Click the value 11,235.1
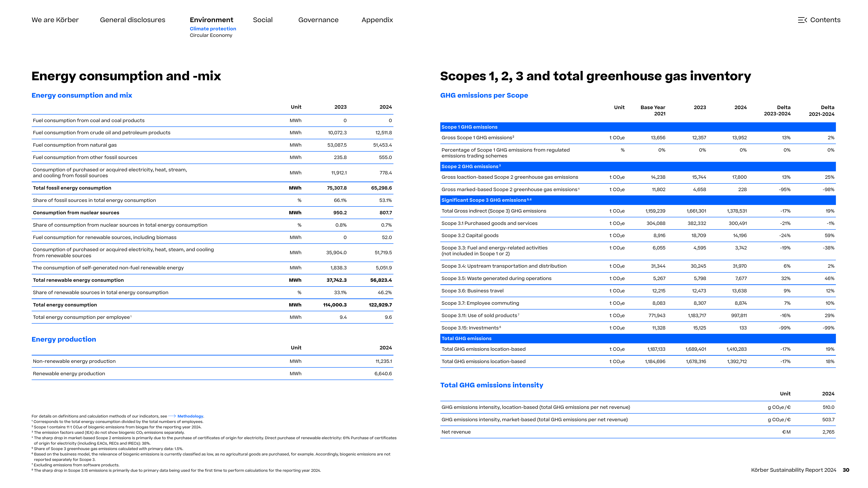The width and height of the screenshot is (868, 488). coord(383,361)
